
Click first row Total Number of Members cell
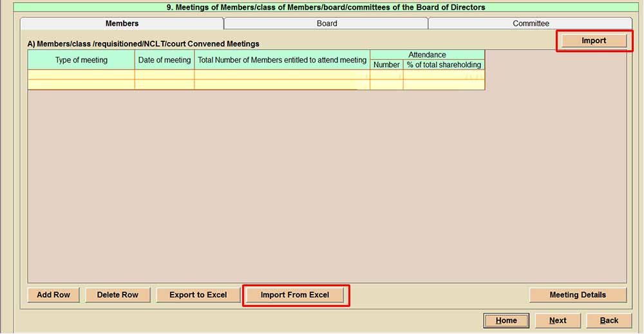tap(282, 75)
